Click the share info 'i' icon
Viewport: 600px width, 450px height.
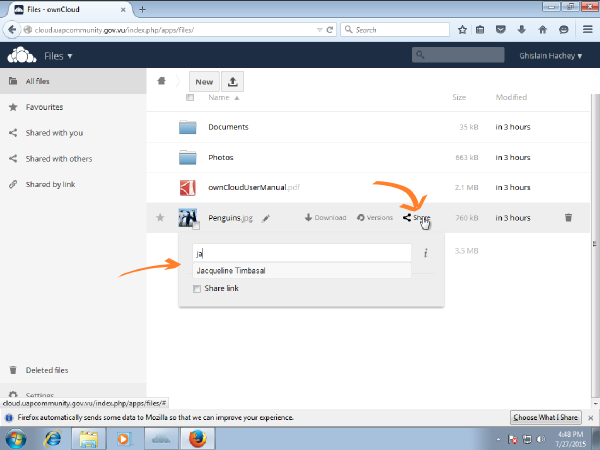tap(426, 253)
